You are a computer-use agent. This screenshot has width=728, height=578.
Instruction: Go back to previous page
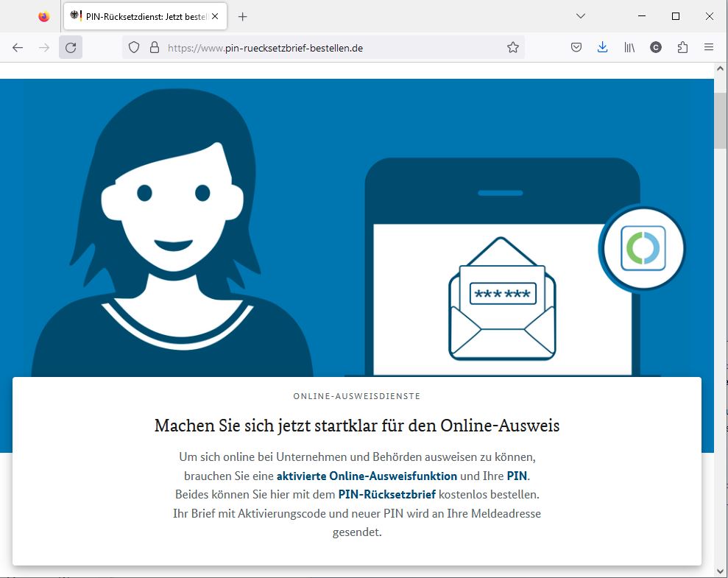[18, 47]
